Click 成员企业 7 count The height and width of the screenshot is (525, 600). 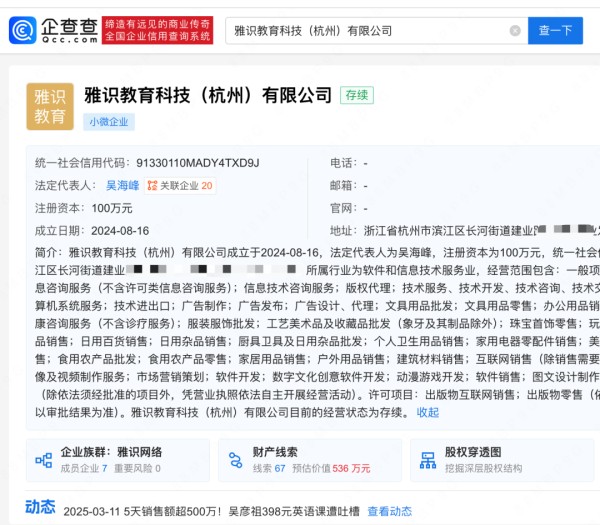point(84,468)
